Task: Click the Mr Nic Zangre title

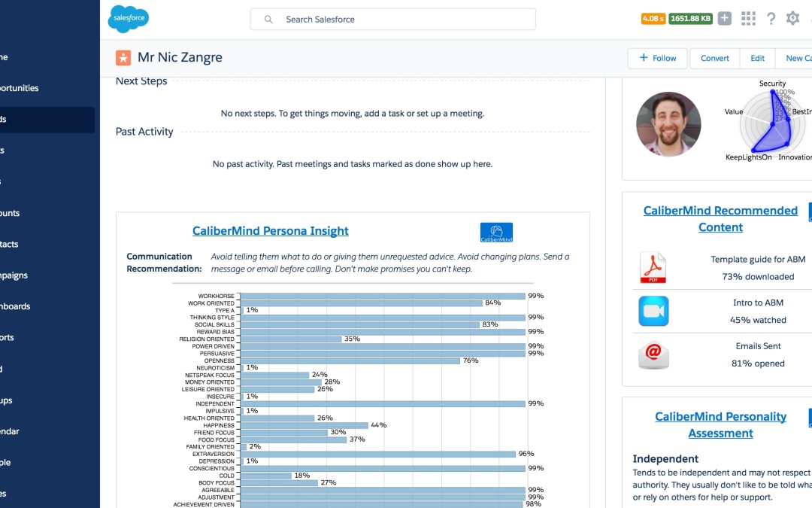Action: [180, 57]
